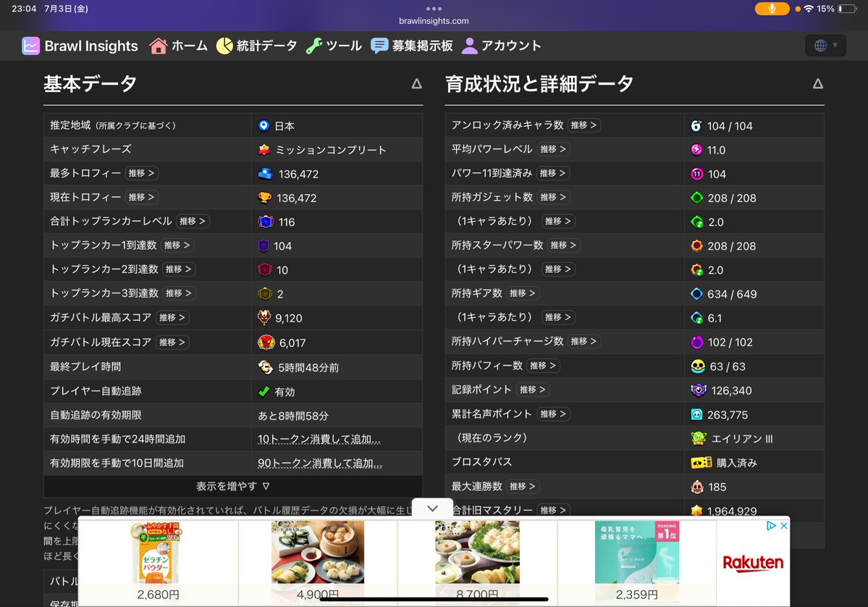The height and width of the screenshot is (607, 868).
Task: Click the ホーム menu label
Action: coord(190,46)
